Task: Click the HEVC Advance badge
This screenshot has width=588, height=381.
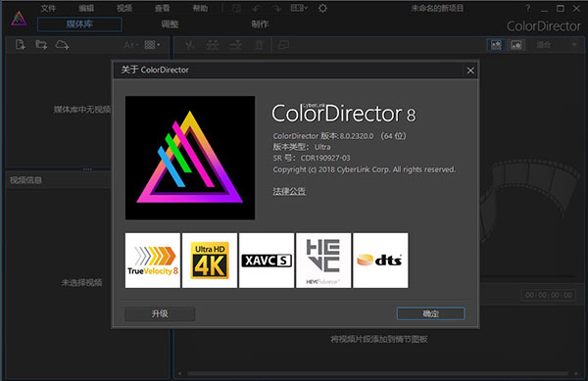Action: pos(323,261)
